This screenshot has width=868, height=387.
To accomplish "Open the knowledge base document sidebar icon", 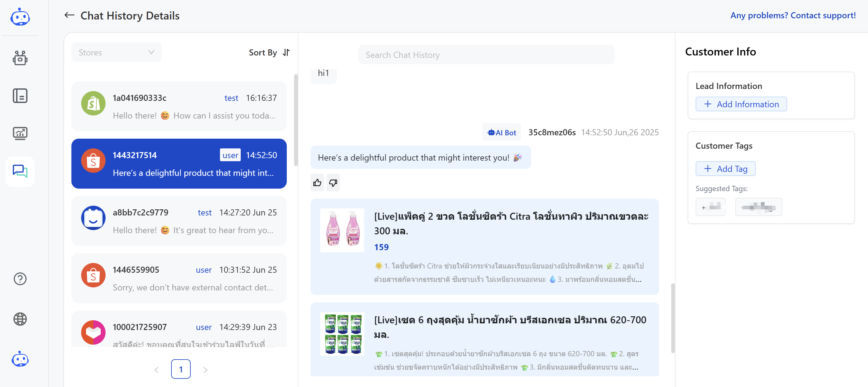I will (20, 96).
